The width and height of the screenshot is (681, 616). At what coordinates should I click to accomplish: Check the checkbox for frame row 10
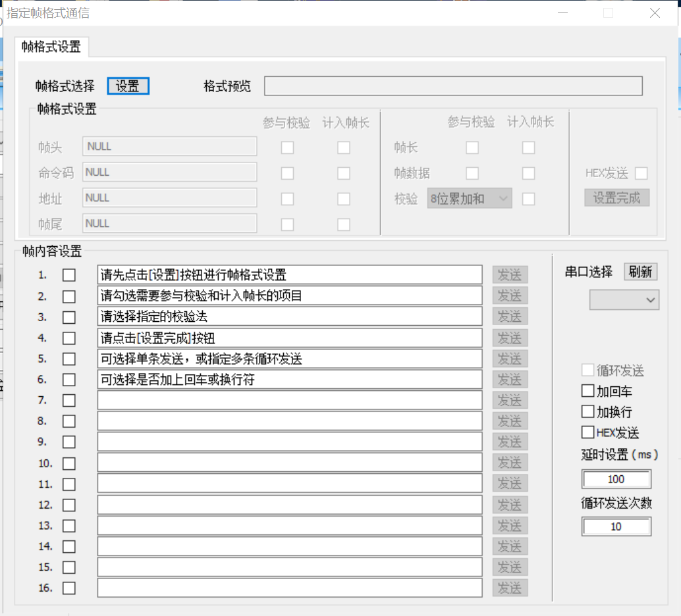pyautogui.click(x=69, y=463)
